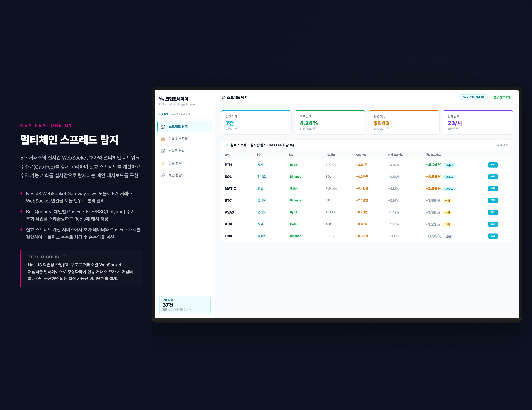This screenshot has height=410, width=532.
Task: Open the 수익률 분석 menu item
Action: click(177, 151)
